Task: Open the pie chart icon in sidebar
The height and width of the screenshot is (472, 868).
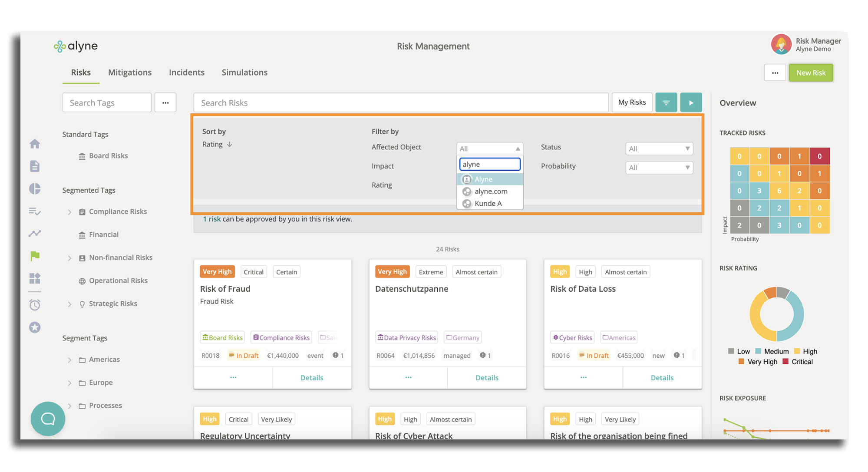Action: [35, 188]
